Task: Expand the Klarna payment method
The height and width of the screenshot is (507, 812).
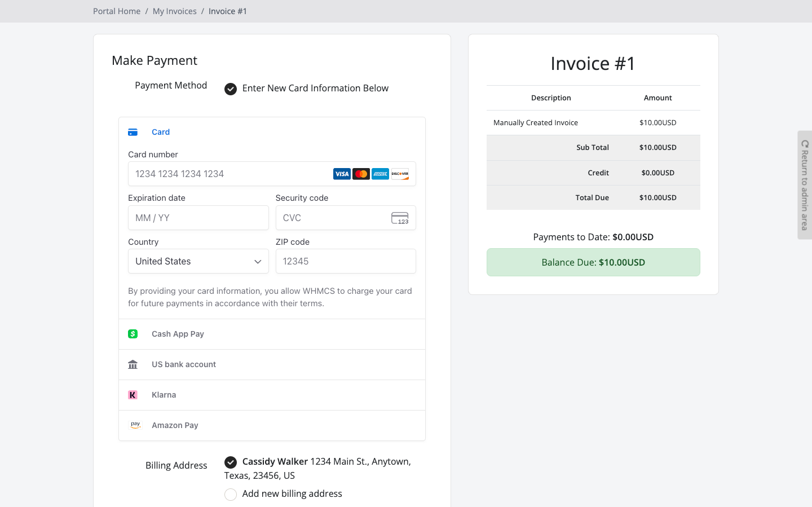Action: point(164,395)
